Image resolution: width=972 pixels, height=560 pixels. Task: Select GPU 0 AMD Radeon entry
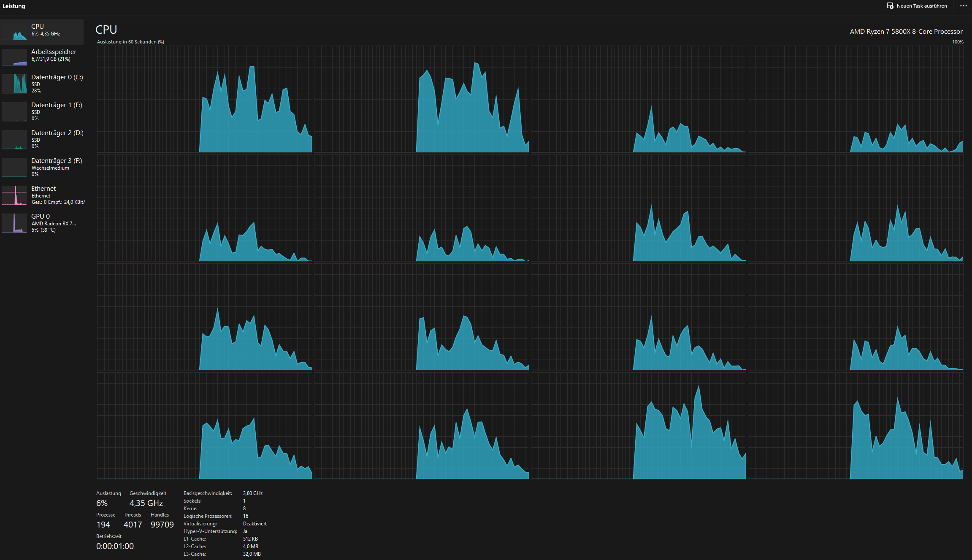tap(53, 223)
